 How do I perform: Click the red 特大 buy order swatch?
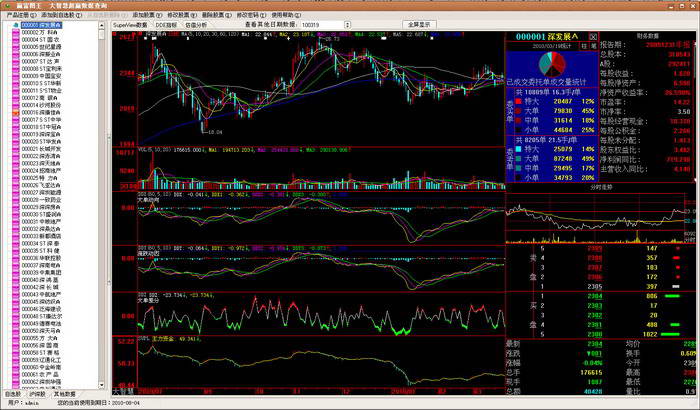pyautogui.click(x=518, y=101)
